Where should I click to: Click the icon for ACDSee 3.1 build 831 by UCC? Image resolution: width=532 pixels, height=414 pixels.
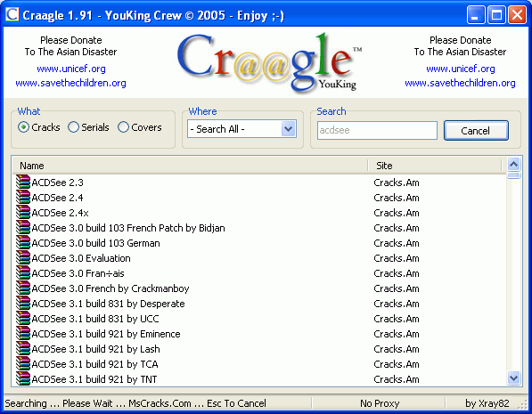pyautogui.click(x=23, y=318)
